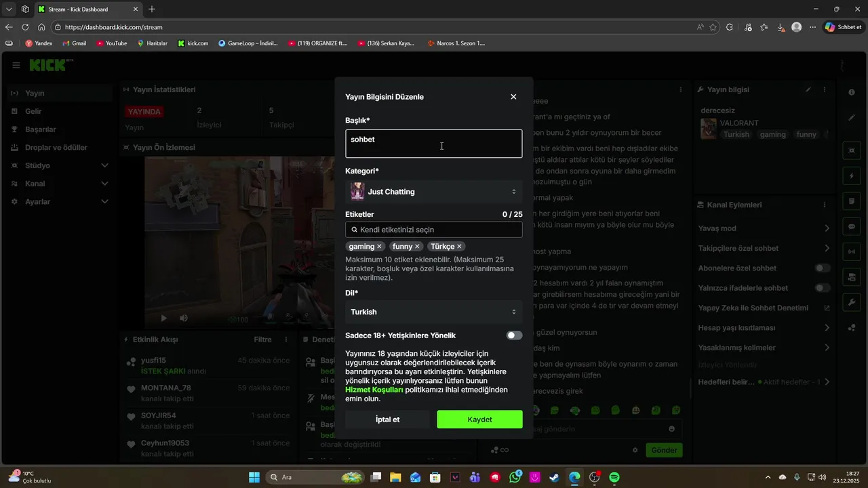The height and width of the screenshot is (488, 868).
Task: Click the green KICK logo
Action: pos(49,65)
